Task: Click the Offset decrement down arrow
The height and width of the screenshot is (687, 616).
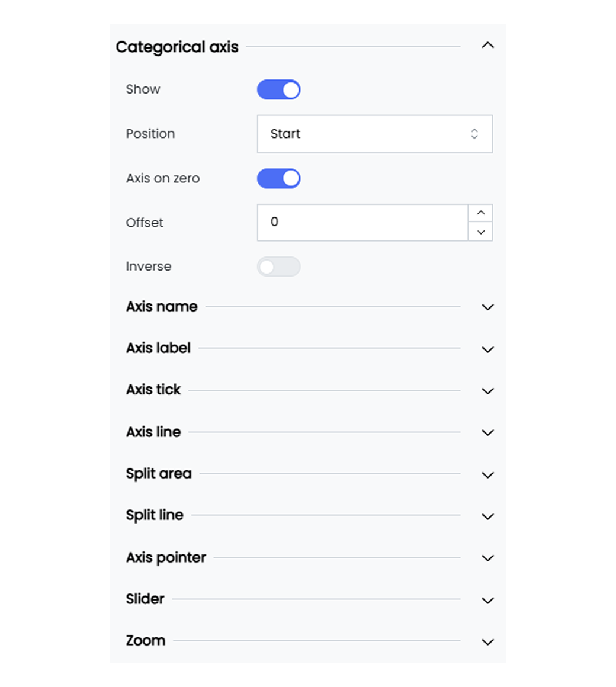Action: (480, 232)
